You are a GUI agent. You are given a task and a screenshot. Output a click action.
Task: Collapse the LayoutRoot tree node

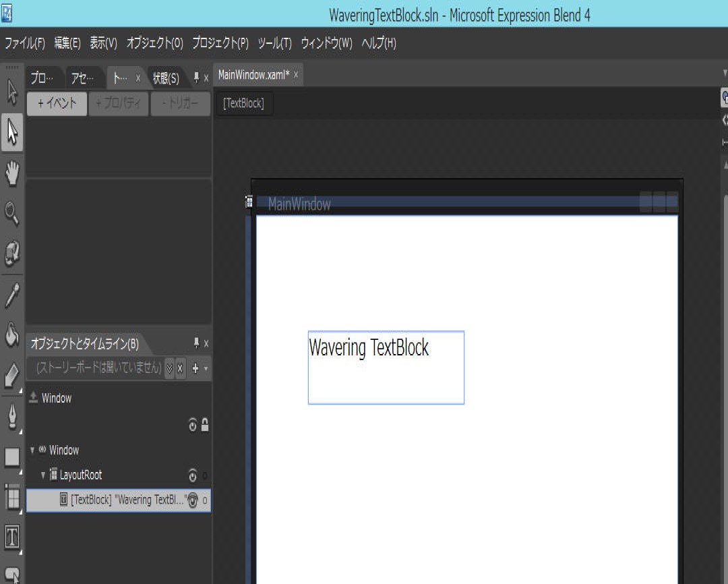click(43, 475)
